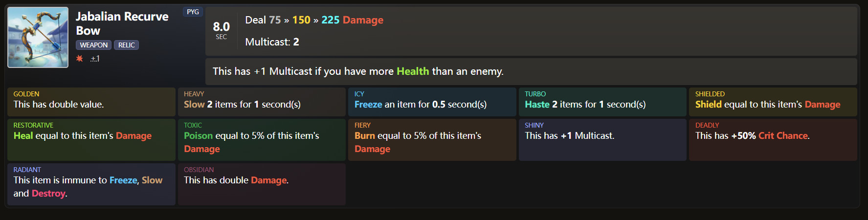The height and width of the screenshot is (220, 868).
Task: Select the Restorative enchantment card
Action: (91, 140)
